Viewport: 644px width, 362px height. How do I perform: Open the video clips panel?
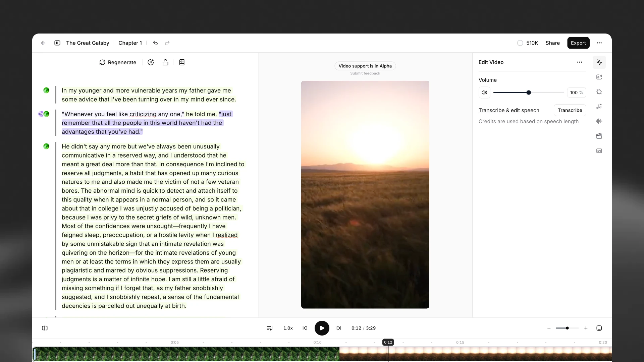coord(599,136)
